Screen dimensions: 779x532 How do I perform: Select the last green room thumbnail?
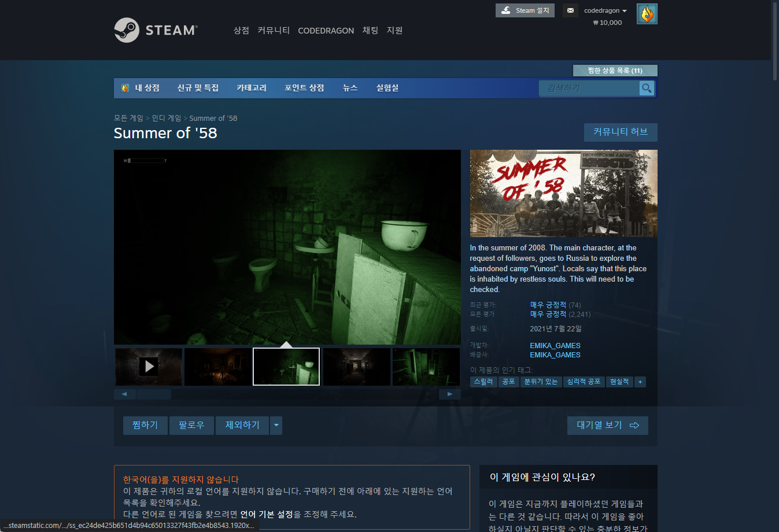[426, 367]
